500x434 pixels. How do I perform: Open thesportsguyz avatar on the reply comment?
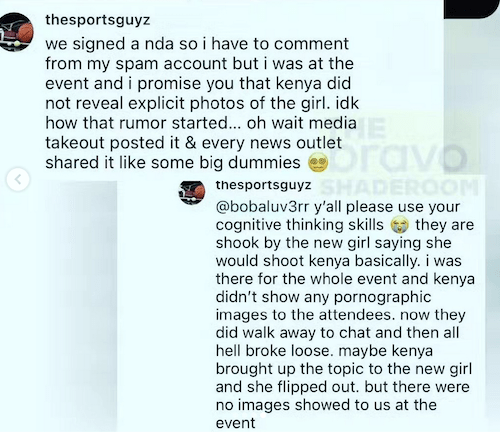pyautogui.click(x=192, y=192)
